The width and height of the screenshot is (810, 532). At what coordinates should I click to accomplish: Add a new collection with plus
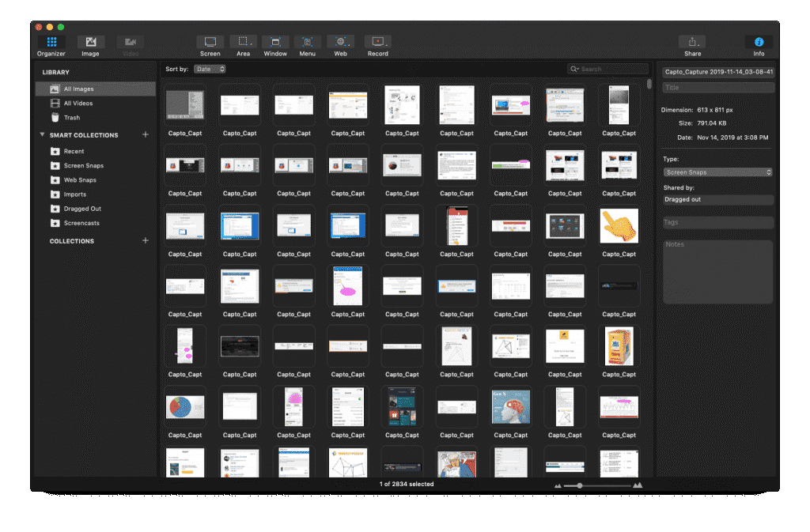(x=145, y=240)
